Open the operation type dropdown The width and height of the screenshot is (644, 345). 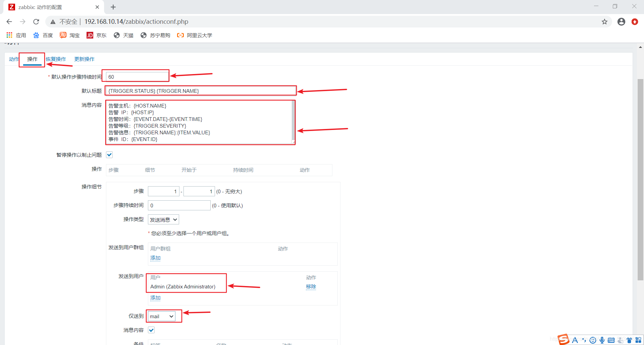(163, 220)
